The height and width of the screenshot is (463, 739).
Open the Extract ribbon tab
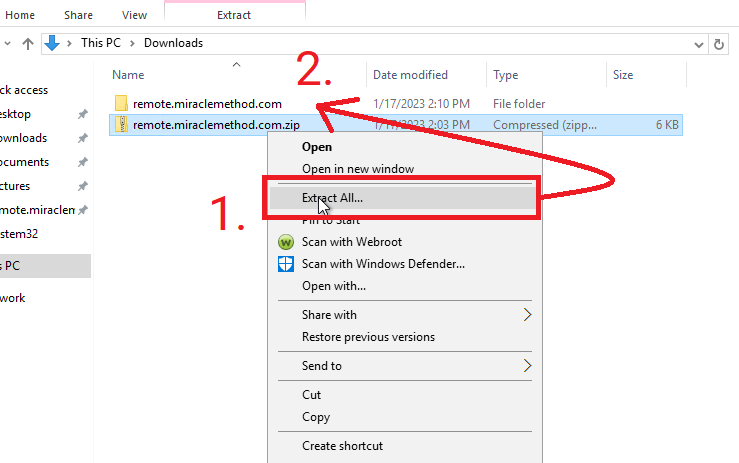click(x=234, y=15)
